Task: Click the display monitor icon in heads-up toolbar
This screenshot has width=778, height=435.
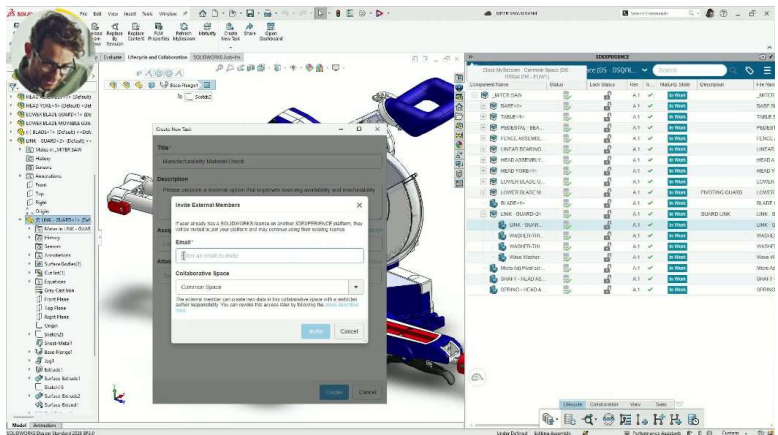Action: tap(336, 68)
